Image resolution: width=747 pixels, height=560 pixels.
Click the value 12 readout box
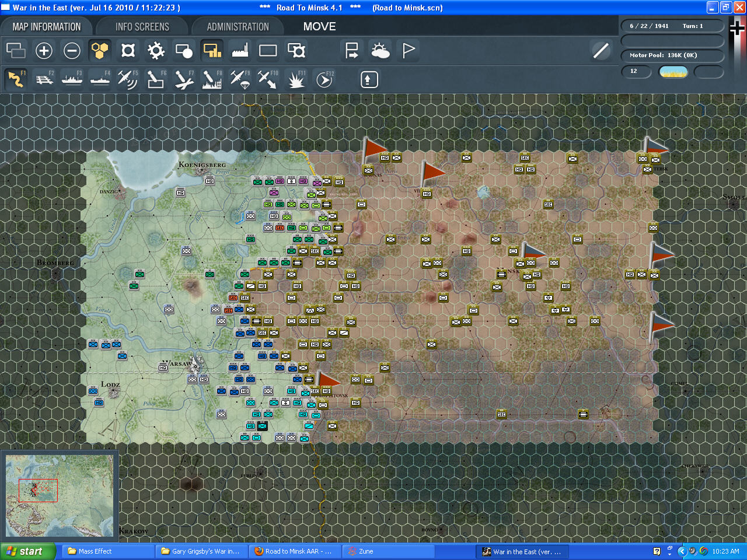coord(636,72)
